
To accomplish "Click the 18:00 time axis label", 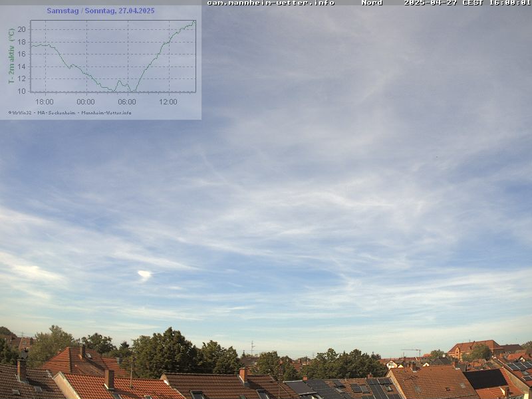I will point(45,102).
